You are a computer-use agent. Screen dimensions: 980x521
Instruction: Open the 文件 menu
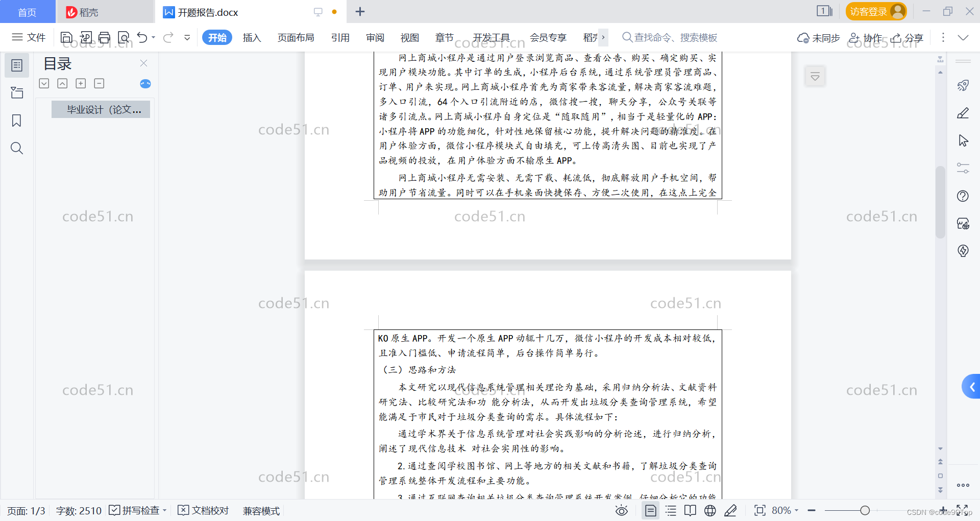pyautogui.click(x=29, y=37)
